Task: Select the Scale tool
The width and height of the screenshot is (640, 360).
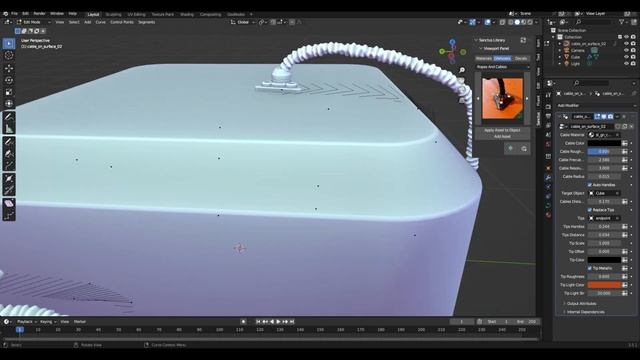Action: click(9, 92)
